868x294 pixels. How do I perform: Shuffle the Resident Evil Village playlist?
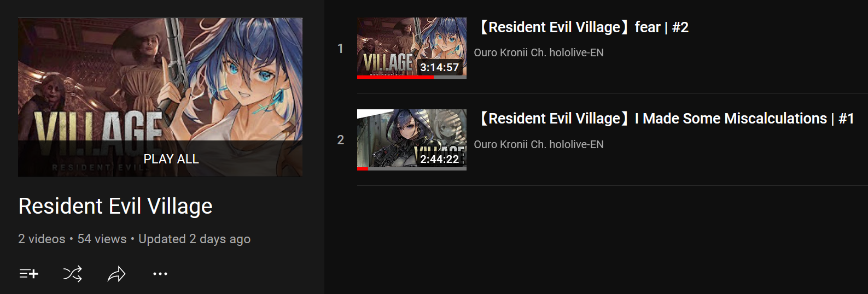72,274
